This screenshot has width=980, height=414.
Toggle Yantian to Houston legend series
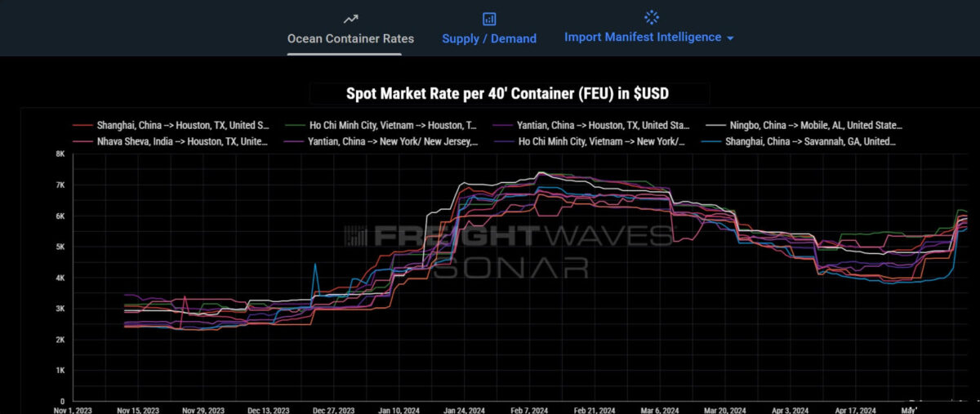pyautogui.click(x=592, y=125)
